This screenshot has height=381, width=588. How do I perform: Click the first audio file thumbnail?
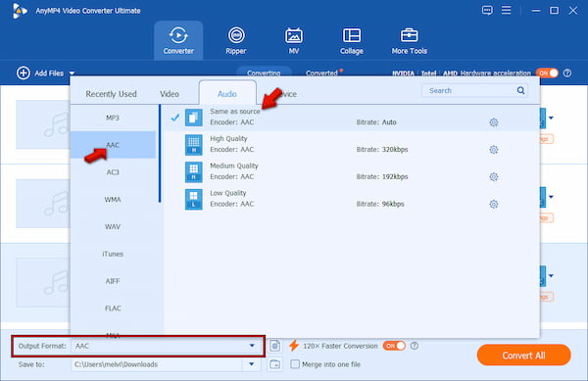click(x=43, y=124)
